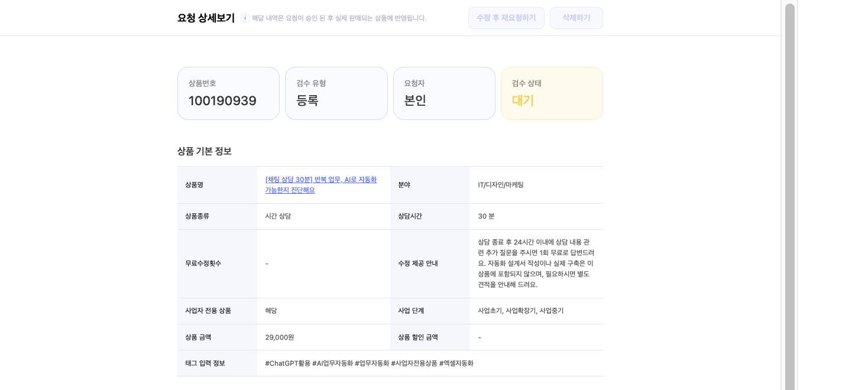Select the 상품번호 100190939 card
This screenshot has width=868, height=390.
click(228, 93)
